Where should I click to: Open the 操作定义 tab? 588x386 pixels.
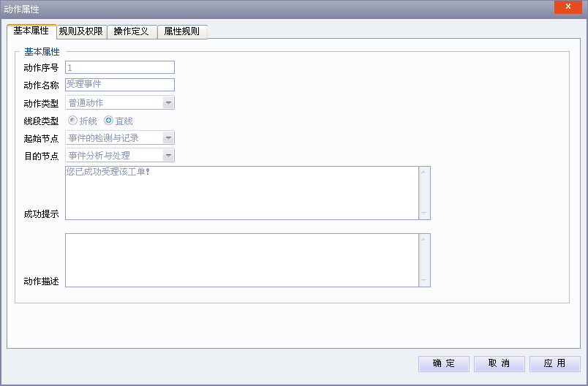point(132,32)
